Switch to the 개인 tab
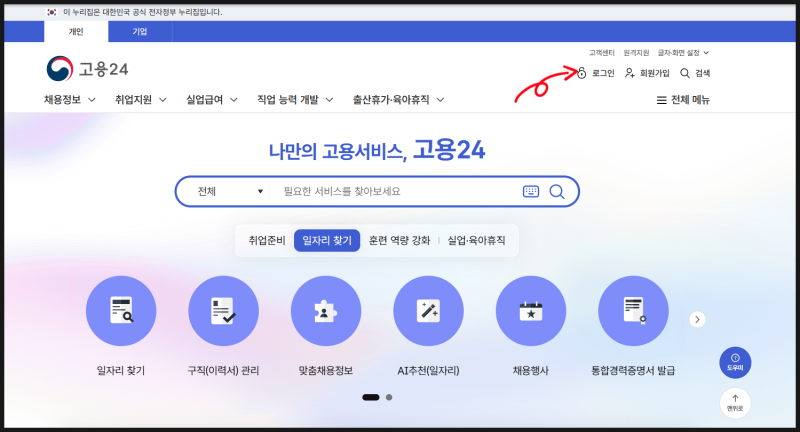 76,32
